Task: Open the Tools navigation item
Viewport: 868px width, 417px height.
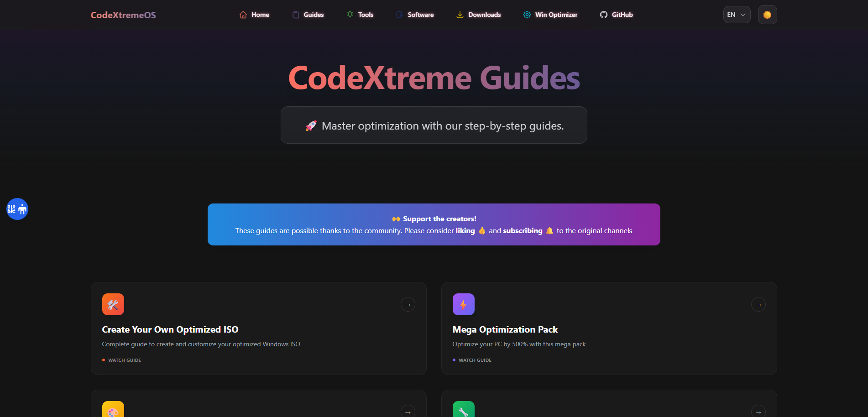Action: pyautogui.click(x=360, y=15)
